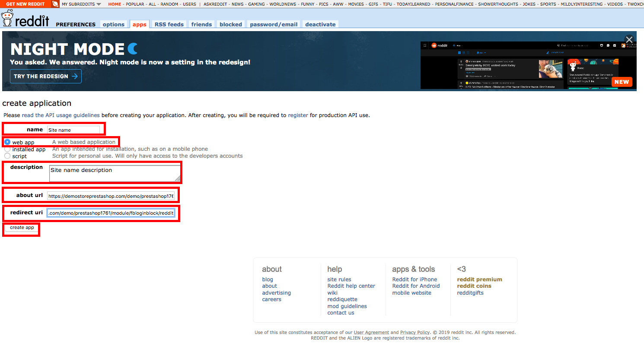Open mod guidelines footer link
Viewport: 644px width, 353px height.
coord(347,306)
